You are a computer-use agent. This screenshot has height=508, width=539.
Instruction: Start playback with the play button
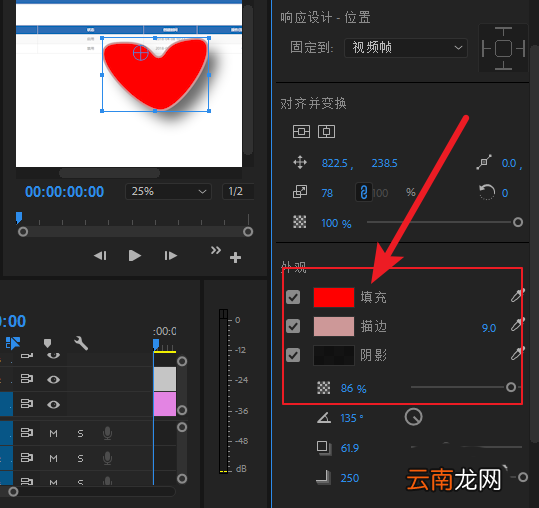(134, 256)
